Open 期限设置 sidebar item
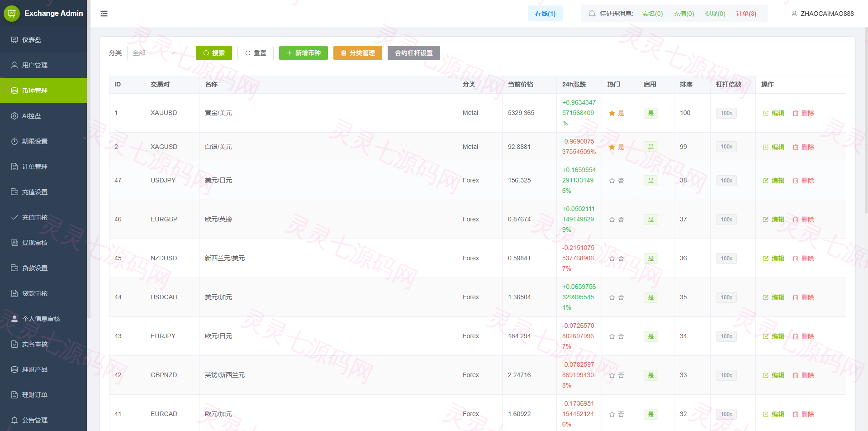The image size is (868, 431). [43, 141]
